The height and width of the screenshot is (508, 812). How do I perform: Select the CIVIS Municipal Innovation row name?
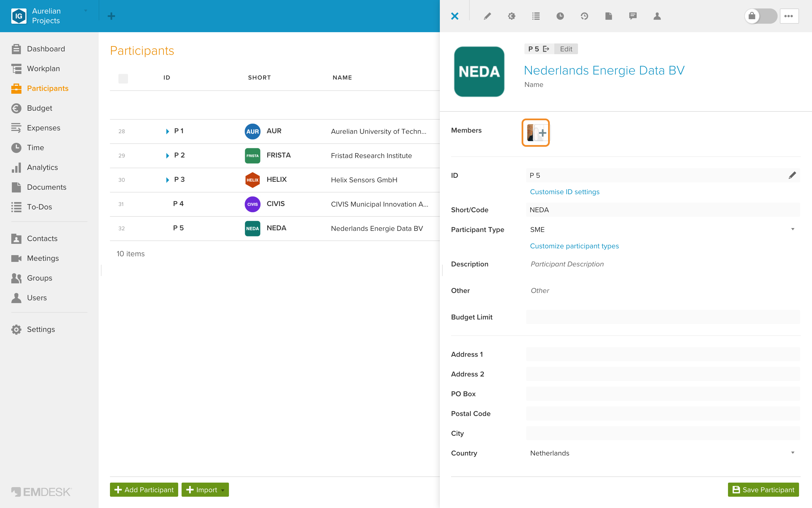(x=379, y=204)
